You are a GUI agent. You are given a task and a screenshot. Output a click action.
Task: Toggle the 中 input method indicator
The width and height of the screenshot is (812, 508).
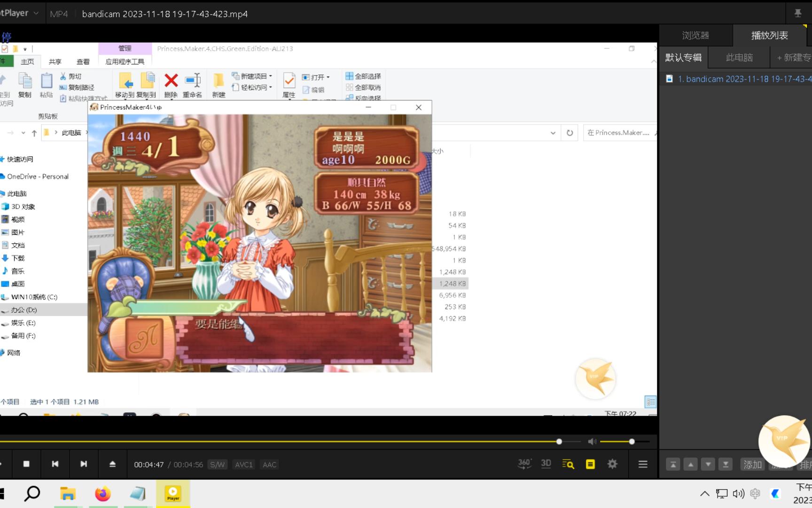point(755,493)
